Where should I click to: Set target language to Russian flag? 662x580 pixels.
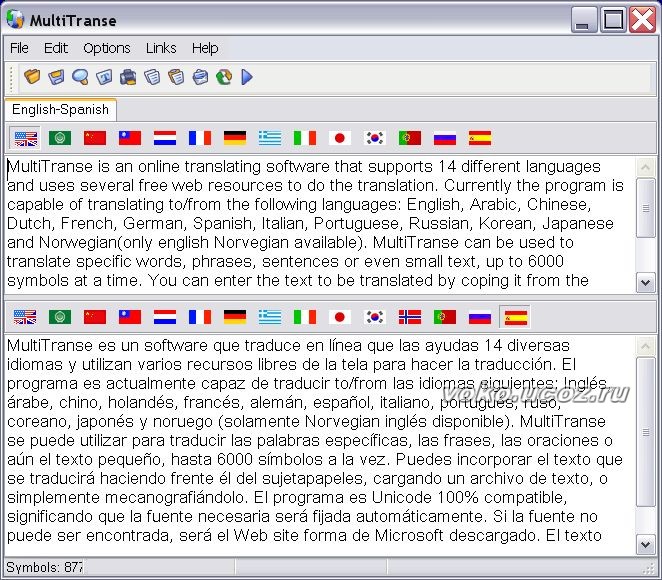coord(480,317)
